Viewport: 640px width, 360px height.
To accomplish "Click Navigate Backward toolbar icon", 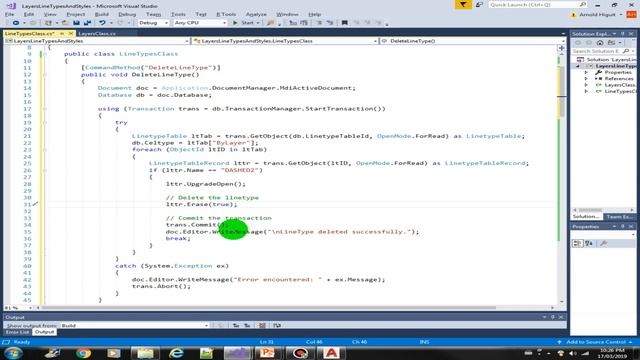I will point(16,23).
